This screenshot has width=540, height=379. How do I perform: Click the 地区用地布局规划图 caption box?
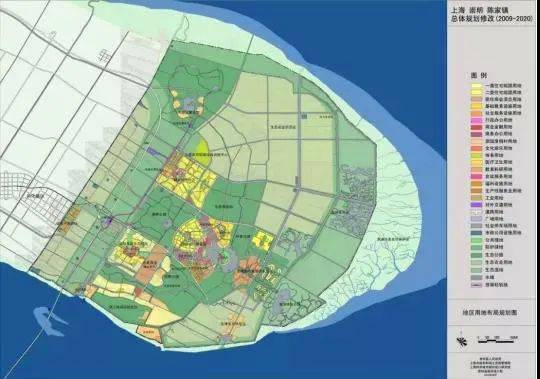(x=489, y=313)
